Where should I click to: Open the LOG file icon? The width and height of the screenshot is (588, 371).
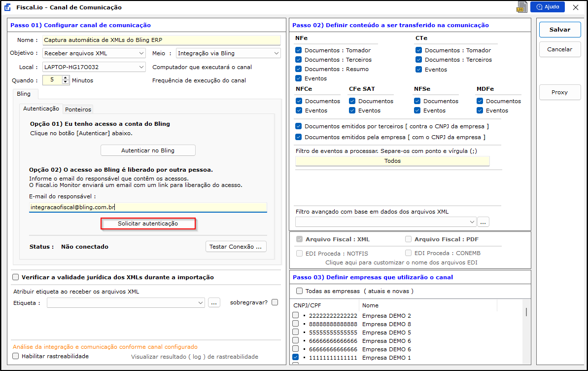[522, 7]
